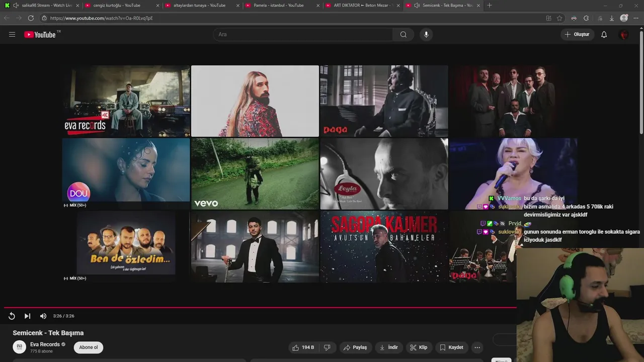This screenshot has height=362, width=644.
Task: Open Eva Records channel name link
Action: tap(45, 344)
